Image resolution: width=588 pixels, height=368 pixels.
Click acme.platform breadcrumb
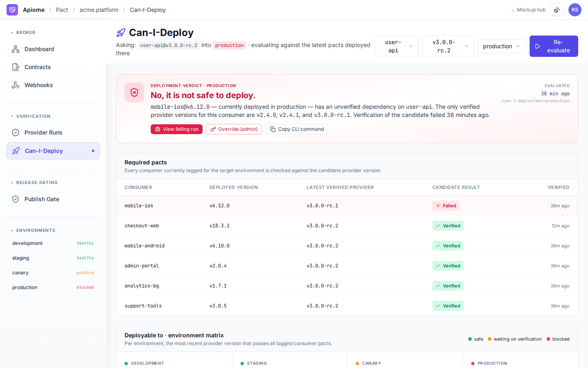pos(99,10)
